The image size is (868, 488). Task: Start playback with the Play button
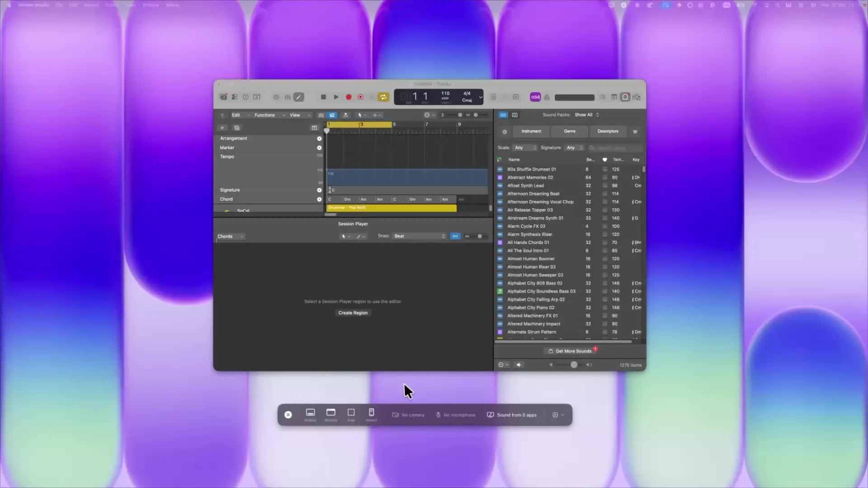pyautogui.click(x=336, y=97)
